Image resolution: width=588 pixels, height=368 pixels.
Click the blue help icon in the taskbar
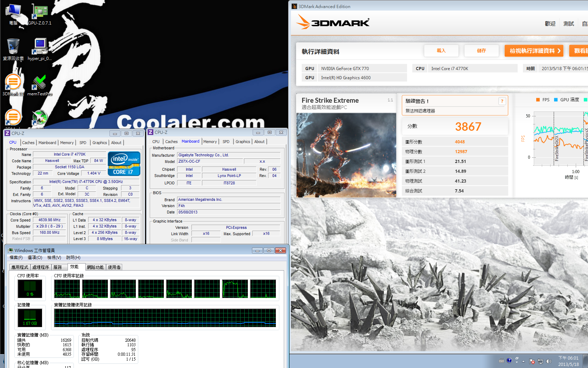(509, 360)
